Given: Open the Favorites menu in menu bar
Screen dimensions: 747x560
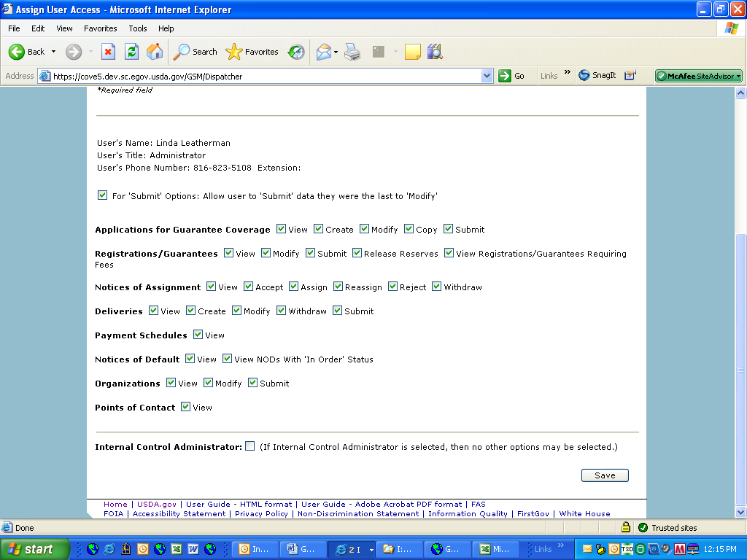Looking at the screenshot, I should pos(100,28).
